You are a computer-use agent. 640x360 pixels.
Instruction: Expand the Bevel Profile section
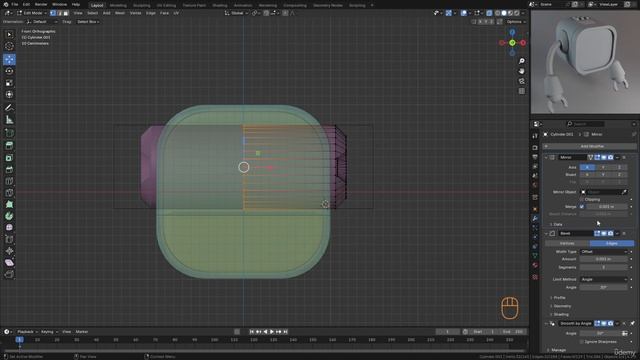point(558,298)
